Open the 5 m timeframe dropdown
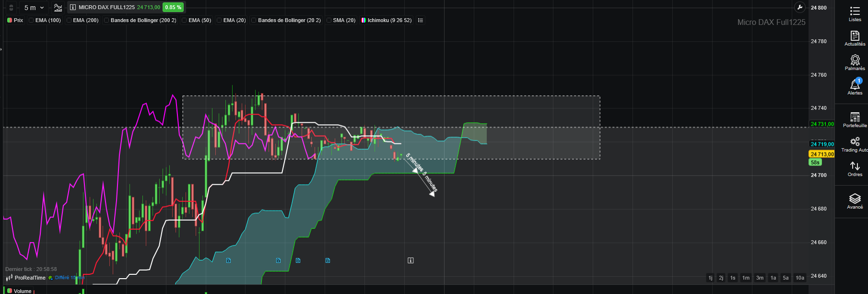 coord(34,8)
